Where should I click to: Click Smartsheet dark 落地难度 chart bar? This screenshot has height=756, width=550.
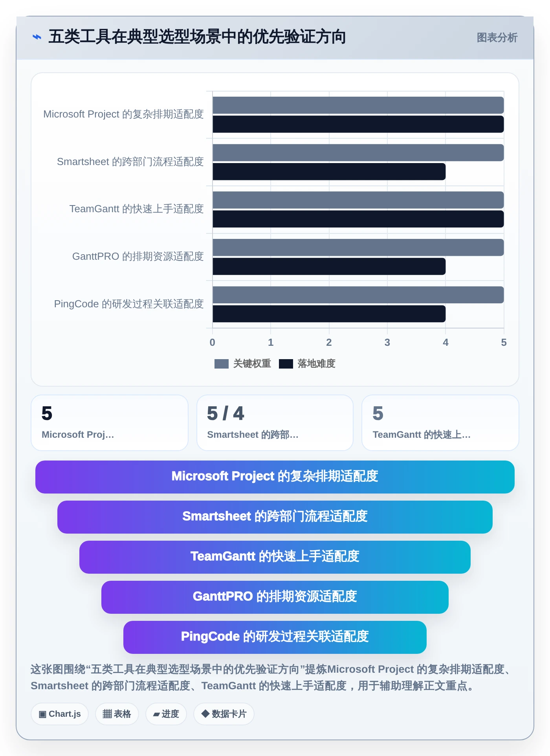[x=329, y=172]
